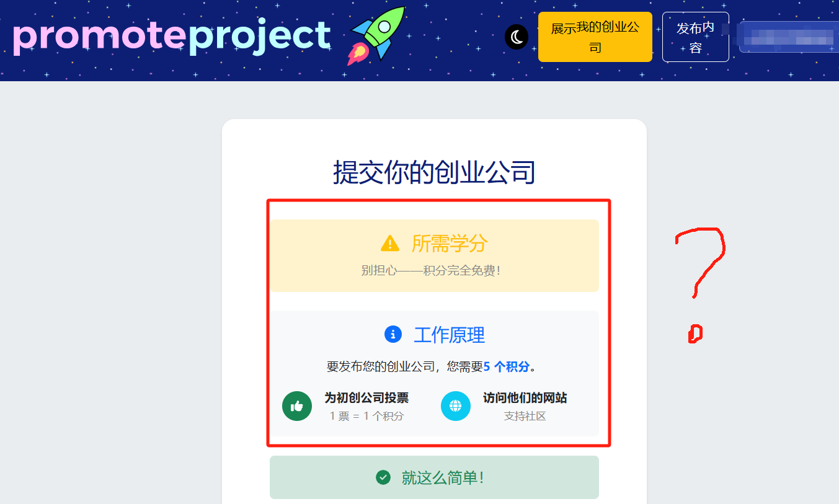Viewport: 839px width, 504px height.
Task: Select the 所需学分 heading text
Action: (x=449, y=244)
